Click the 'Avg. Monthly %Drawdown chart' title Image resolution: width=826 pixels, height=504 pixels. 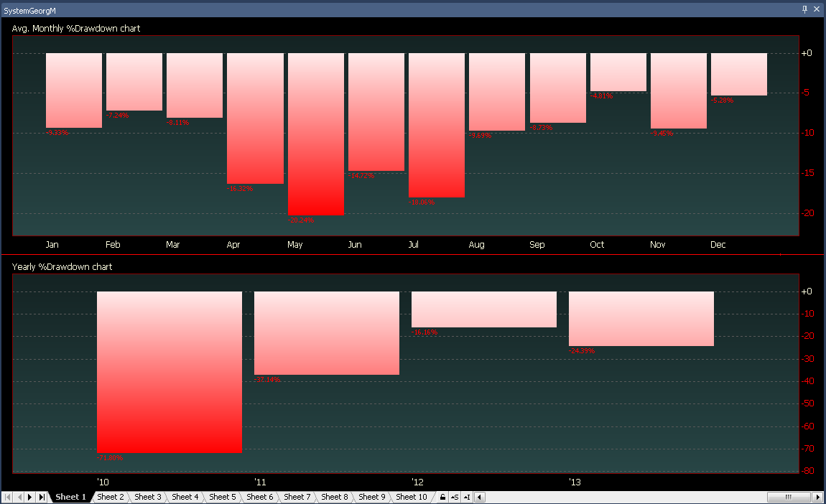[76, 29]
